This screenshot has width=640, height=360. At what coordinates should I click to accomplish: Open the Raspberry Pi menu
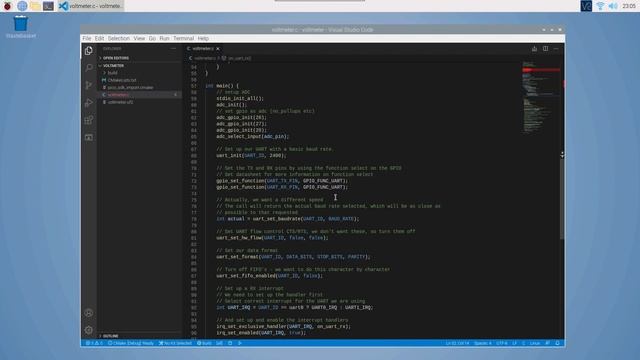(7, 6)
